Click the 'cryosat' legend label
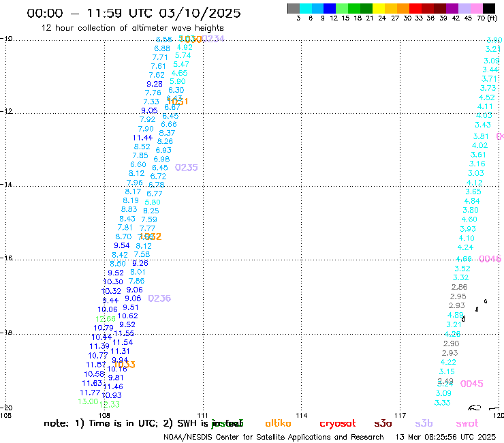The width and height of the screenshot is (504, 443). 338,423
